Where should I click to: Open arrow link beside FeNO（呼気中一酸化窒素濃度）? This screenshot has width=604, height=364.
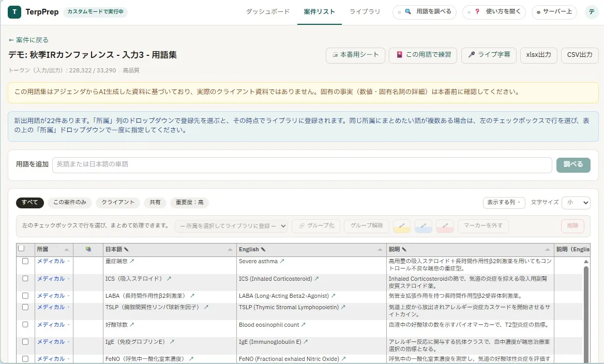pos(191,359)
